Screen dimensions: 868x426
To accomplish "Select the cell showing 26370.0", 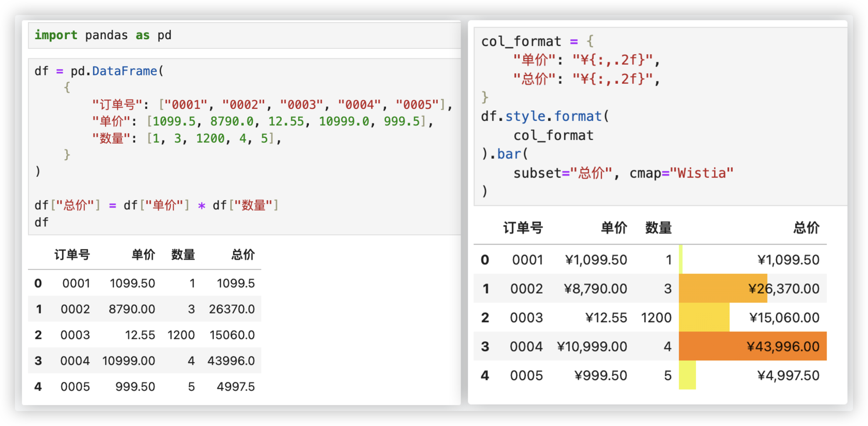I will [x=232, y=309].
